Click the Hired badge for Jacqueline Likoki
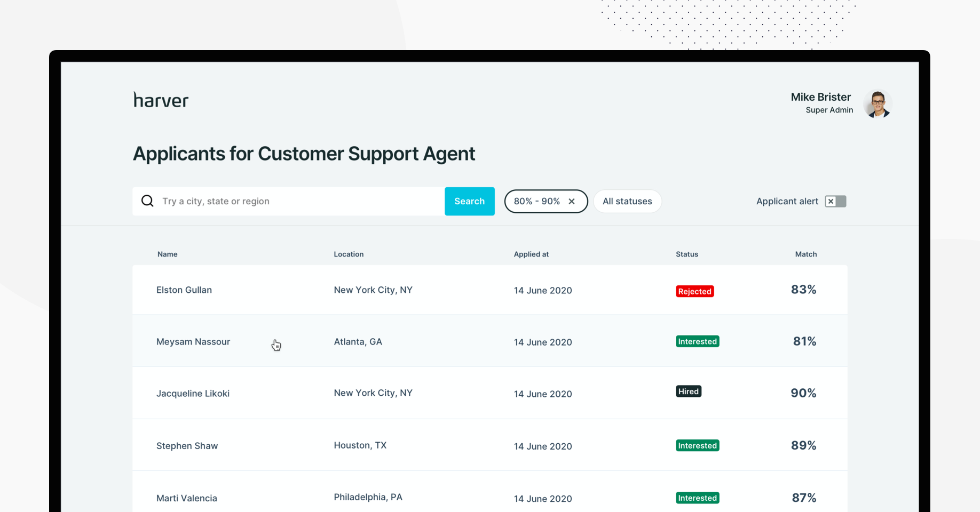Viewport: 980px width, 512px height. point(688,391)
